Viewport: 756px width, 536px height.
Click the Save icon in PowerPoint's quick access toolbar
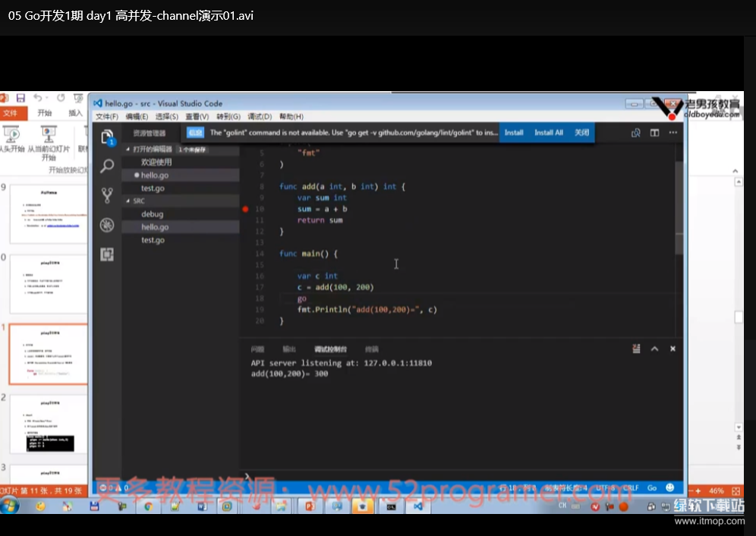pos(20,98)
